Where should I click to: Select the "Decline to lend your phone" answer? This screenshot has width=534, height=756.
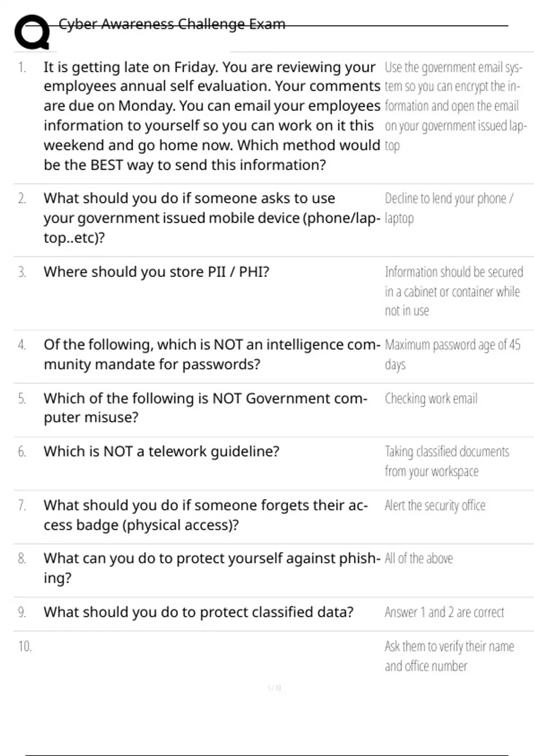449,208
